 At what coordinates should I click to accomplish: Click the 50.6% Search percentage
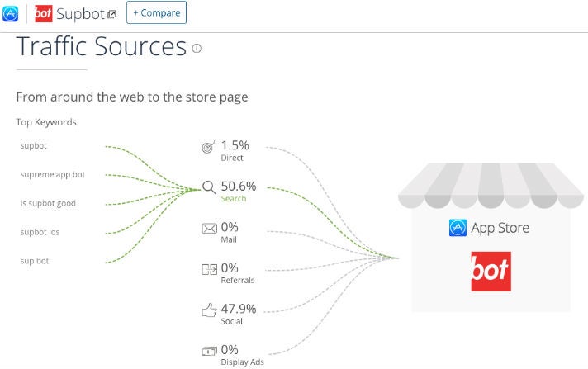(239, 186)
